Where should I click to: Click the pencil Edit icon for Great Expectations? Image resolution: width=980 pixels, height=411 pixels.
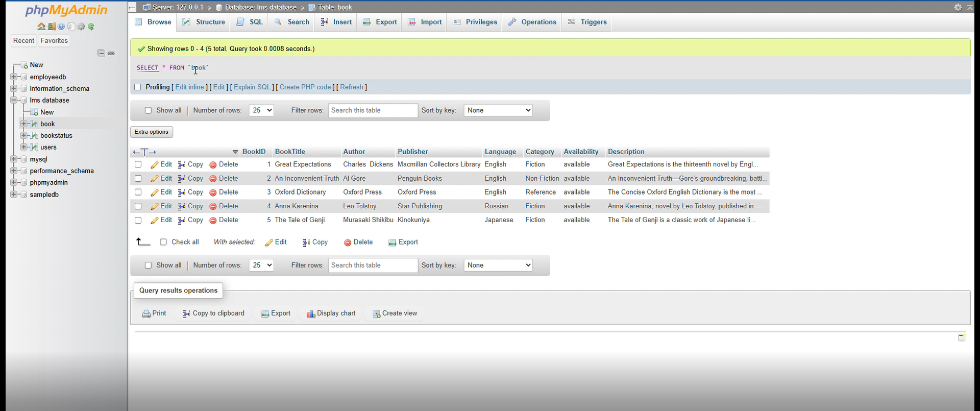(x=155, y=165)
